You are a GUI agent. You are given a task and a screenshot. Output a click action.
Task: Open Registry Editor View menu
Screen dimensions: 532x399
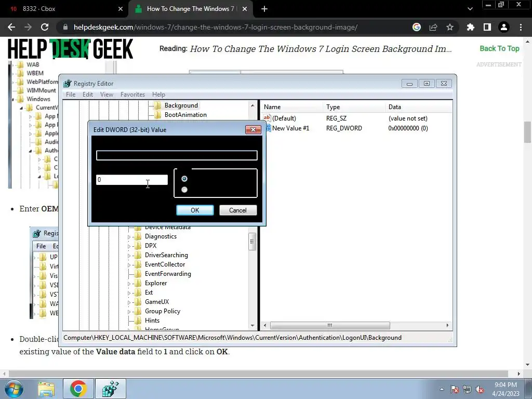(107, 95)
